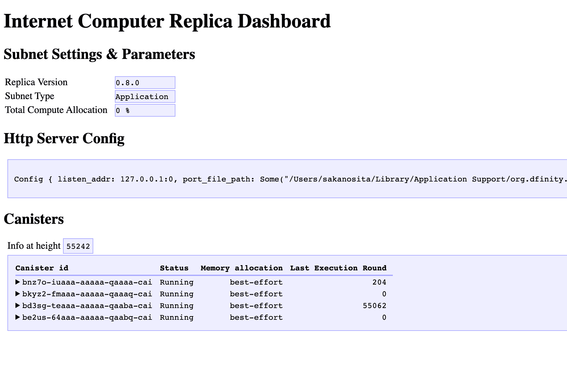Select canister ID text bnz7o-iuaaa-aaaaa-qaaaa-cai
Screen dimensions: 567x392
click(x=87, y=282)
